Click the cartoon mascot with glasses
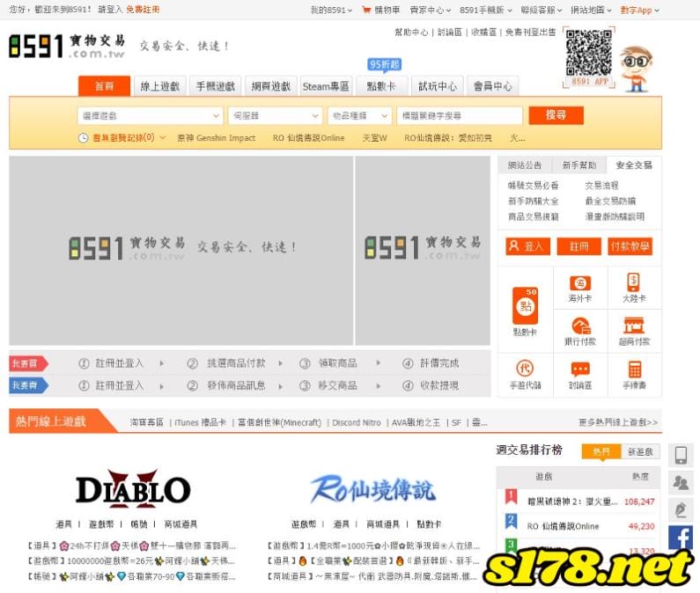This screenshot has height=593, width=700. 637,69
